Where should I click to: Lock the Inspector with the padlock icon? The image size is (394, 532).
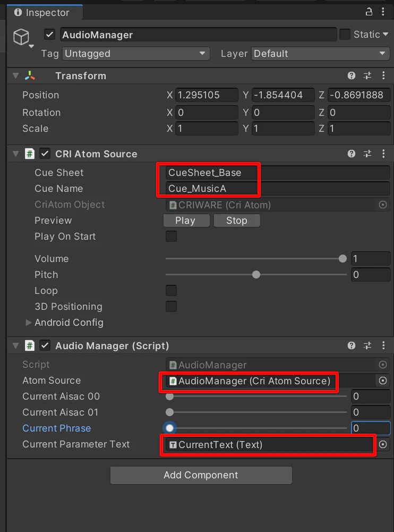[369, 12]
